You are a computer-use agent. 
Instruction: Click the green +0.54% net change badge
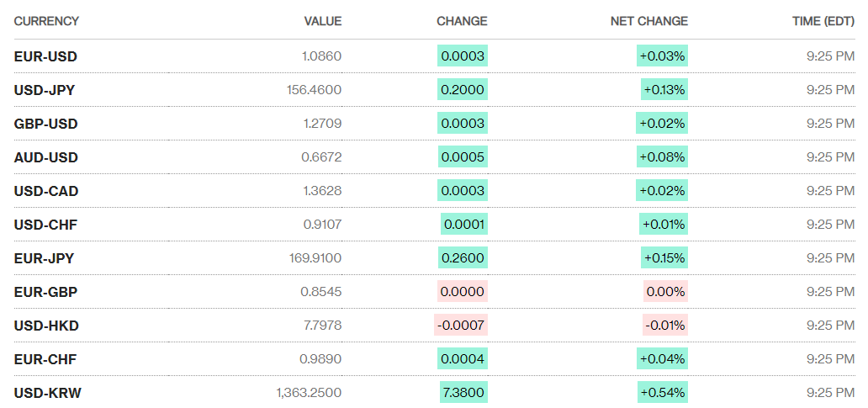click(663, 393)
